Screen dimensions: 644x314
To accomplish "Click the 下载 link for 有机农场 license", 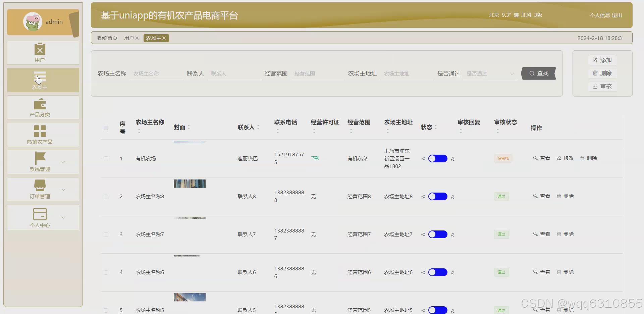I will [315, 158].
